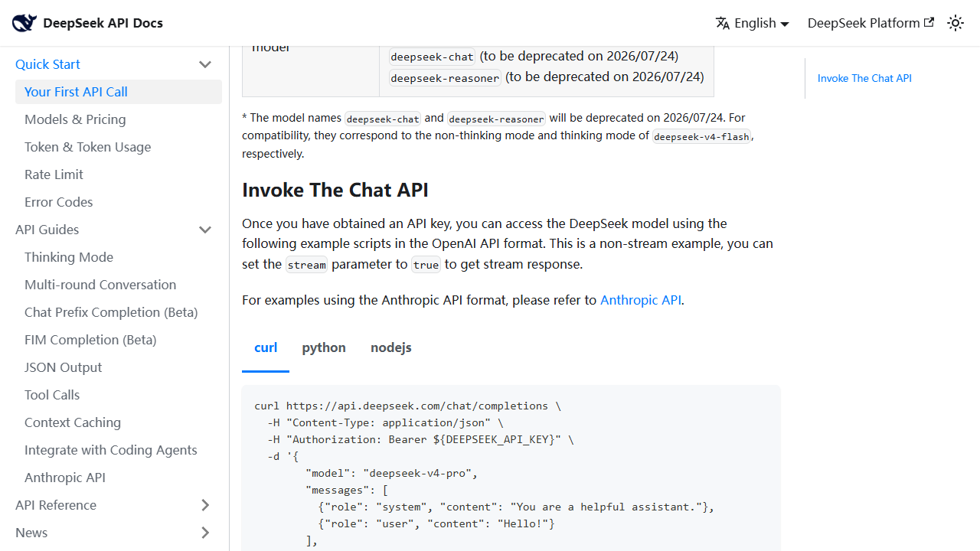This screenshot has height=551, width=980.
Task: Click the DeepSeek API Docs title
Action: coord(103,23)
